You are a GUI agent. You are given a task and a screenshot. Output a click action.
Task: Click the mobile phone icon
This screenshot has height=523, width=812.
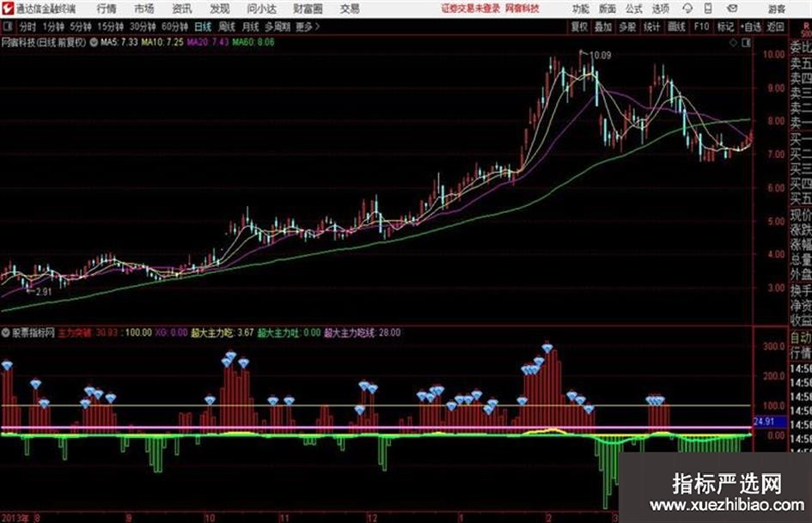pyautogui.click(x=708, y=9)
